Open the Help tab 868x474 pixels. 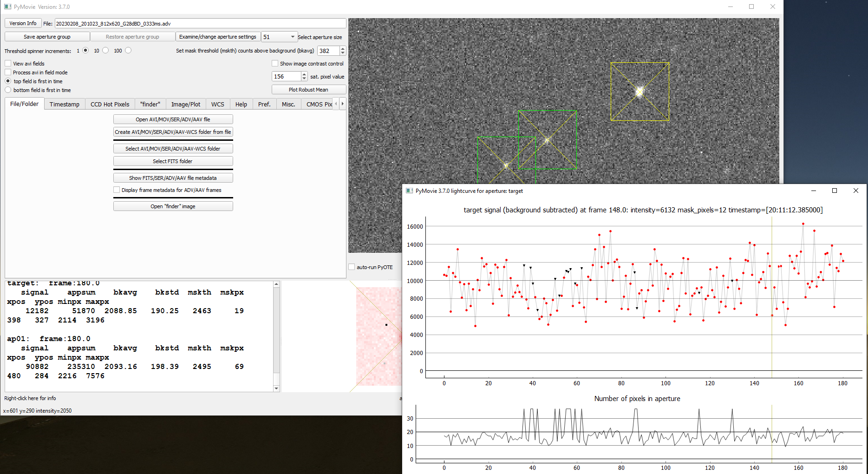(241, 104)
